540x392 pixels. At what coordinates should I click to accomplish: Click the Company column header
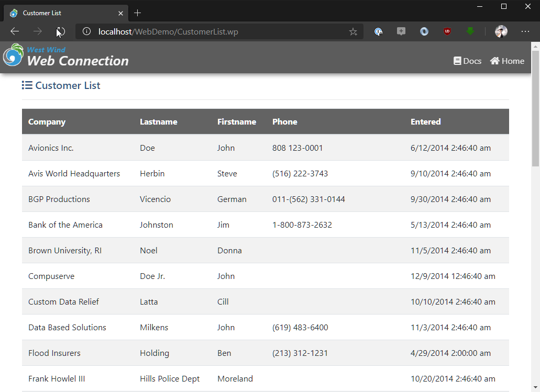click(x=47, y=122)
